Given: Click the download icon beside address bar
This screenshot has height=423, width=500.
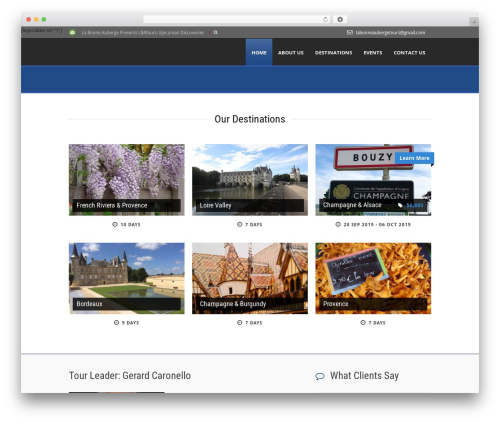Looking at the screenshot, I should 340,19.
